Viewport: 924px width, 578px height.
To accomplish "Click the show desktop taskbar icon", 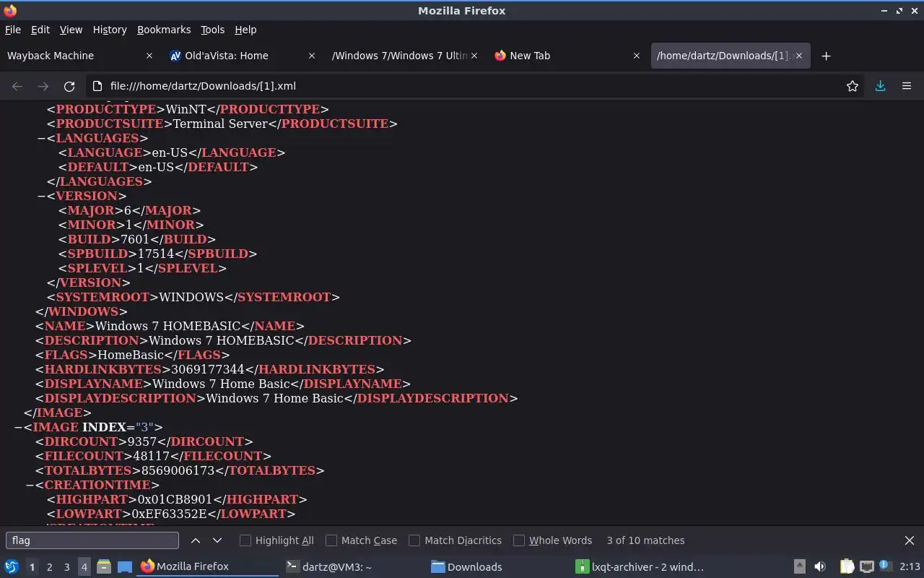I will click(x=124, y=566).
